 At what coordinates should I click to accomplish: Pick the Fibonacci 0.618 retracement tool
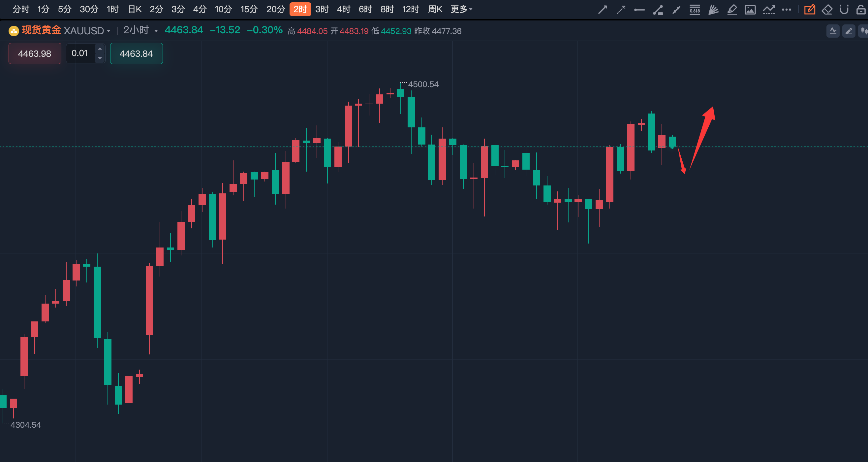pos(695,10)
